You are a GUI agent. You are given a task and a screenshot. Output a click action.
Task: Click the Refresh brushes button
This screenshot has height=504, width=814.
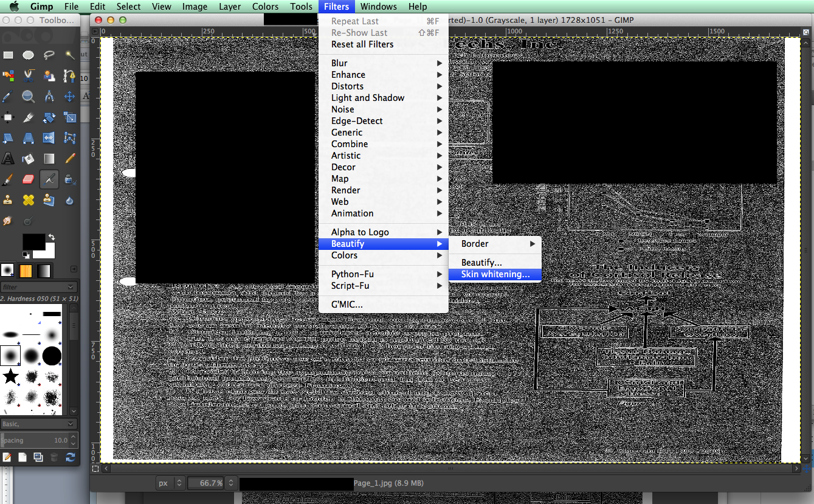coord(71,457)
